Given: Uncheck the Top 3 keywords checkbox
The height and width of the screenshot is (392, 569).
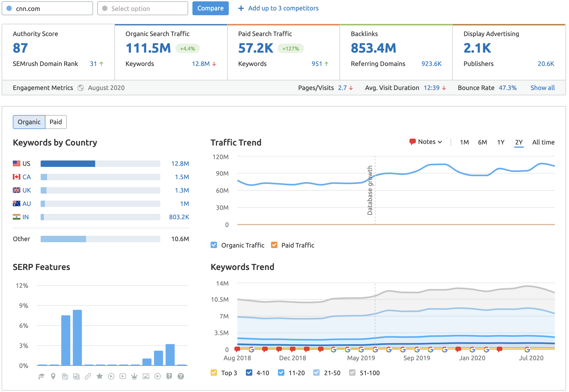Looking at the screenshot, I should (214, 373).
